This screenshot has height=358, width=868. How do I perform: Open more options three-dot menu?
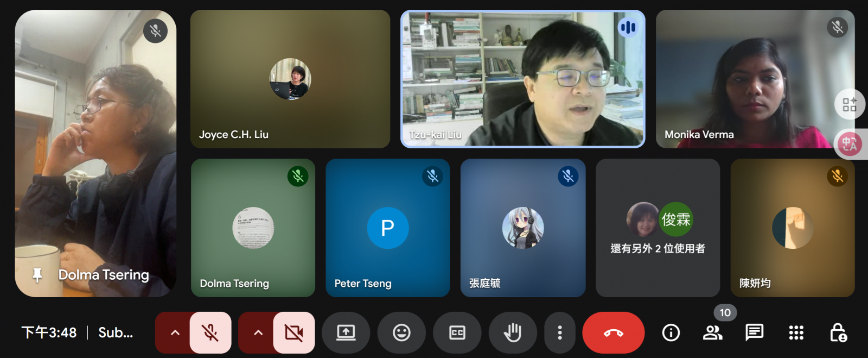(560, 332)
